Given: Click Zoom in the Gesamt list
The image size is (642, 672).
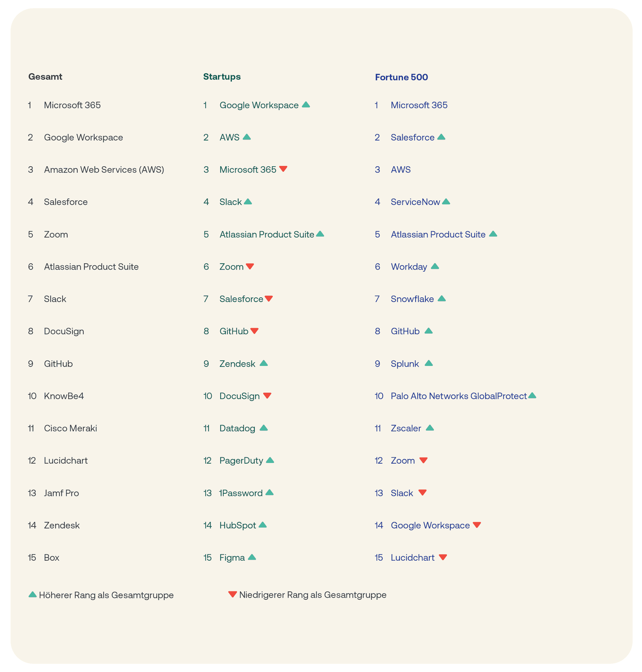Looking at the screenshot, I should click(56, 234).
